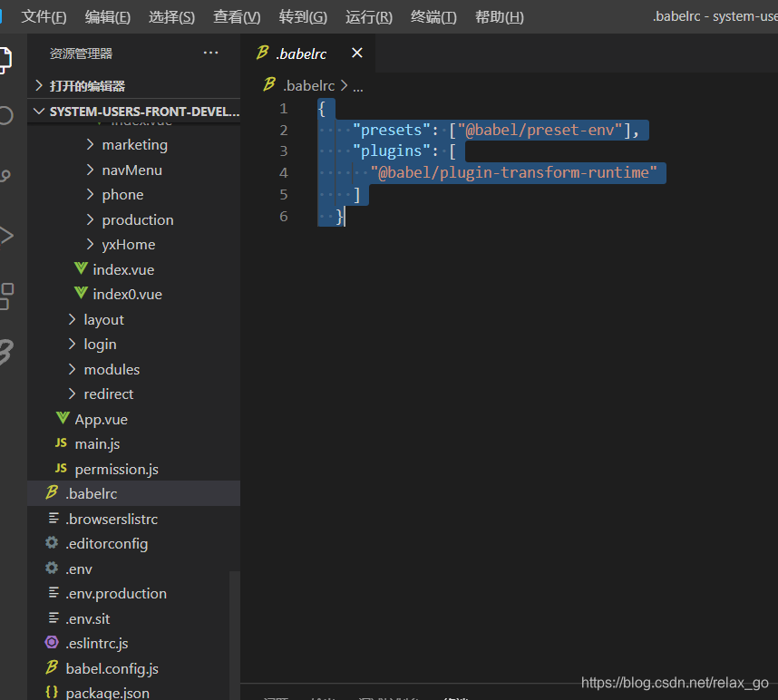Click the gear icon beside .env

click(52, 568)
